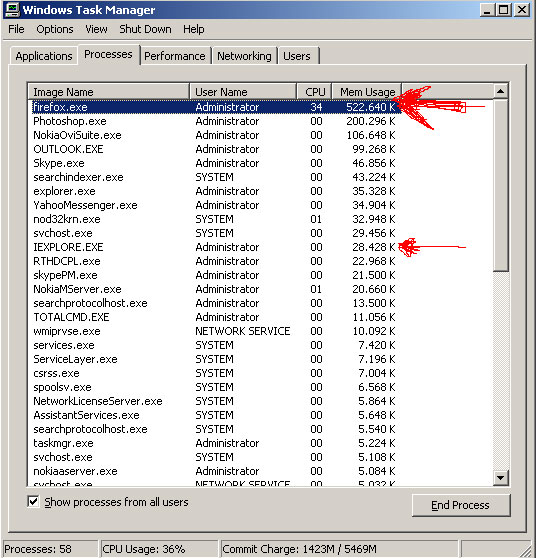Click the vertical scrollbar thumb
Viewport: 536px width, 558px height.
500,185
